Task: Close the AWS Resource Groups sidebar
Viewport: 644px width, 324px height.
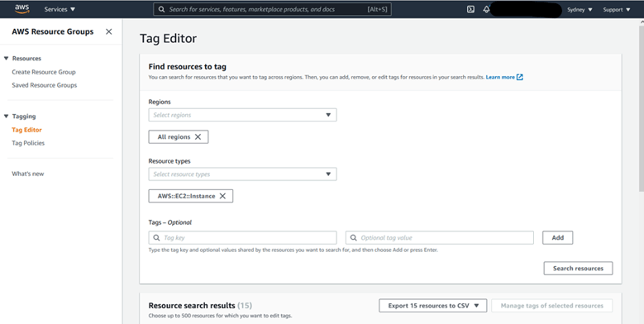Action: point(109,31)
